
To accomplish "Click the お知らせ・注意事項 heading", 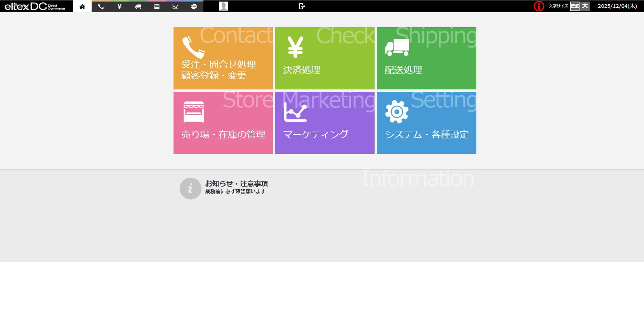I will coord(236,183).
